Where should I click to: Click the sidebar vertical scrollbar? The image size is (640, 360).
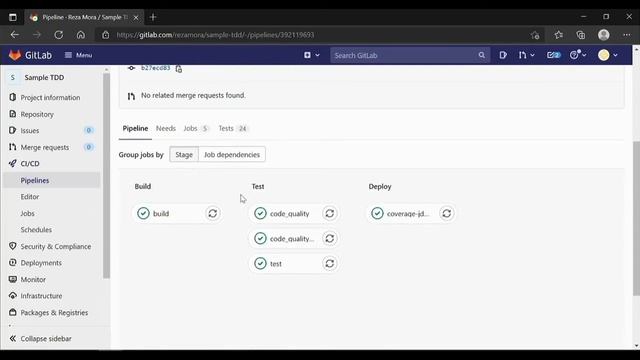[x=107, y=176]
